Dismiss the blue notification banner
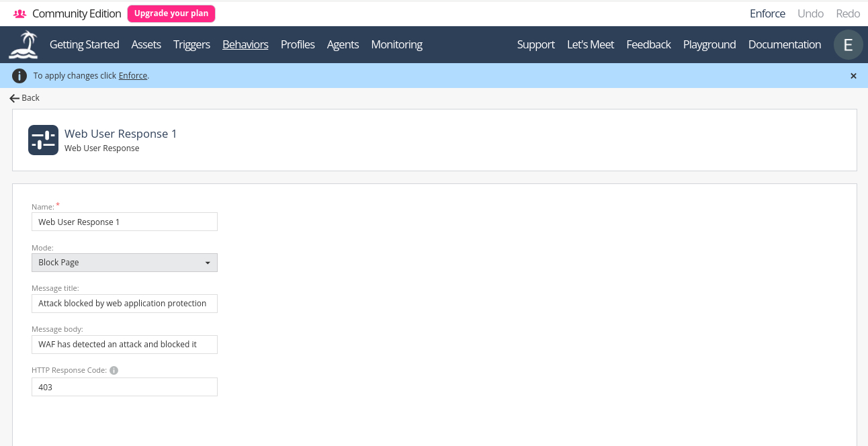The width and height of the screenshot is (868, 446). click(x=853, y=76)
